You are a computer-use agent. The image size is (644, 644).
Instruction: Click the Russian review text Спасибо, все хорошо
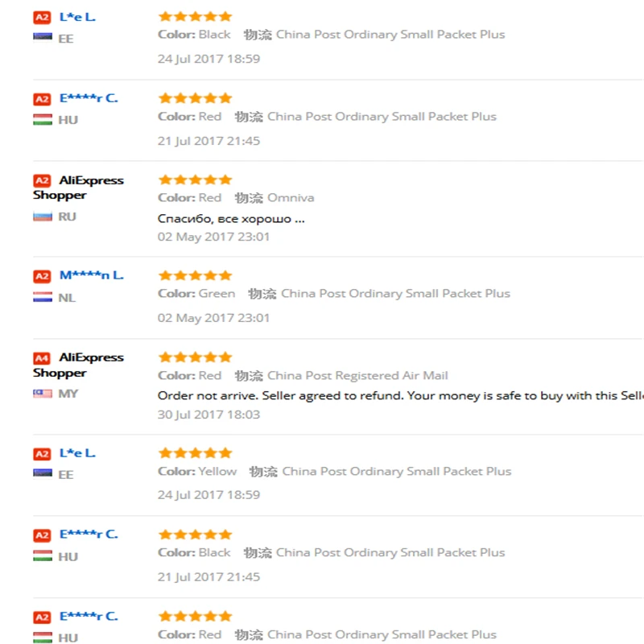231,218
